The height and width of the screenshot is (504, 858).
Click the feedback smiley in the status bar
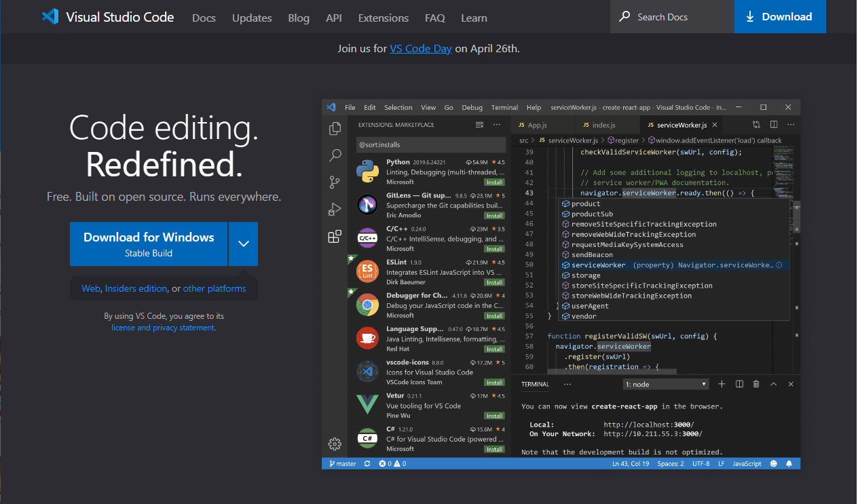[x=773, y=464]
